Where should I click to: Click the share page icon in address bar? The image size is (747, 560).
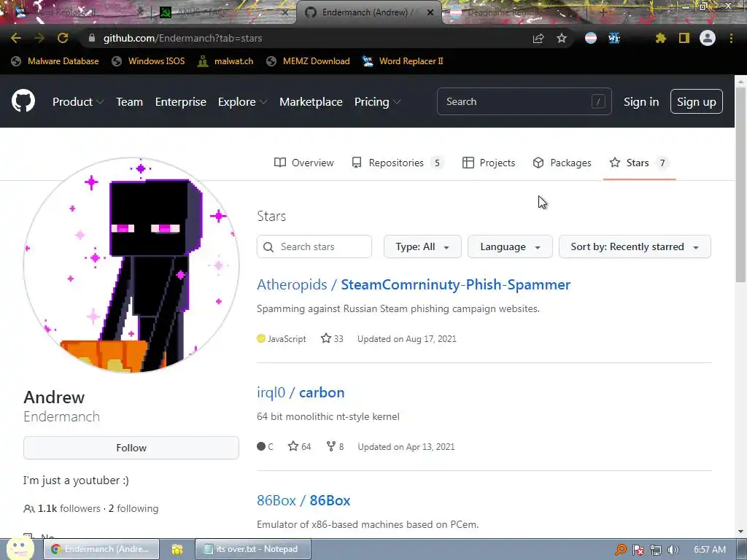pyautogui.click(x=538, y=38)
